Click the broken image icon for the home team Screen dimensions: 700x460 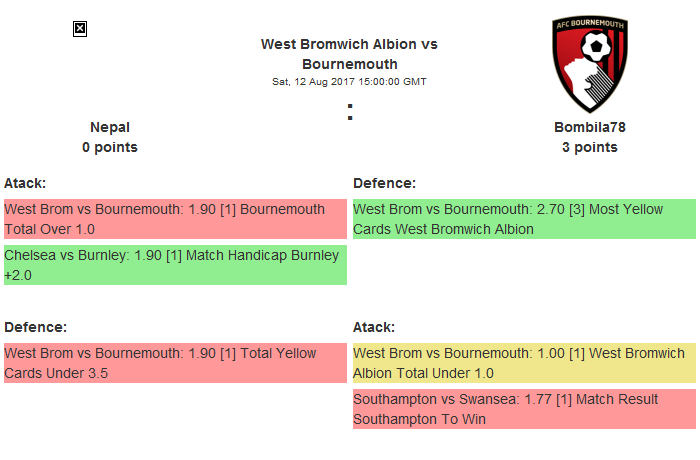tap(80, 29)
